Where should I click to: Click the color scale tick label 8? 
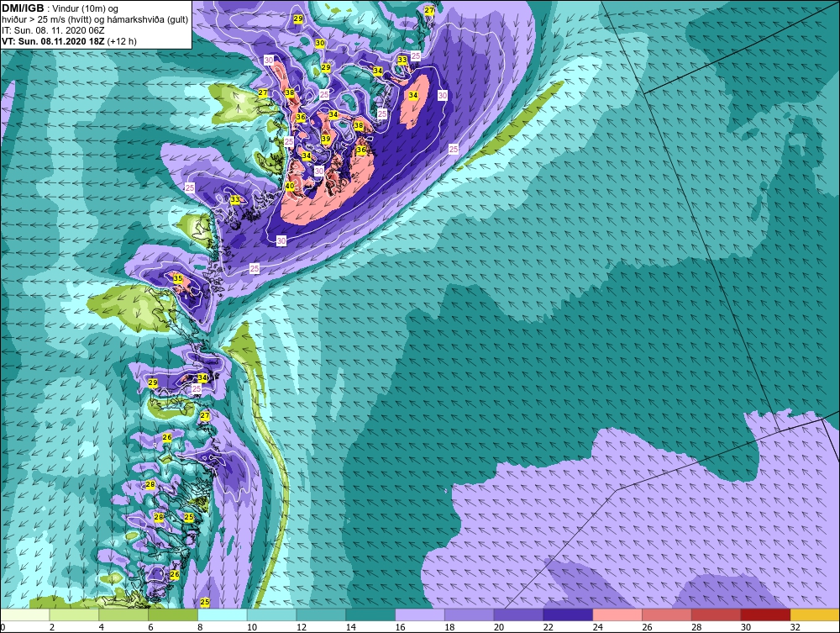click(200, 627)
